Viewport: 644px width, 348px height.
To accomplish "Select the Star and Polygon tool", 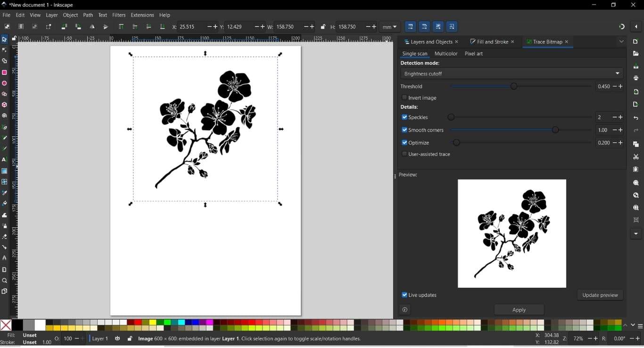I will click(4, 94).
